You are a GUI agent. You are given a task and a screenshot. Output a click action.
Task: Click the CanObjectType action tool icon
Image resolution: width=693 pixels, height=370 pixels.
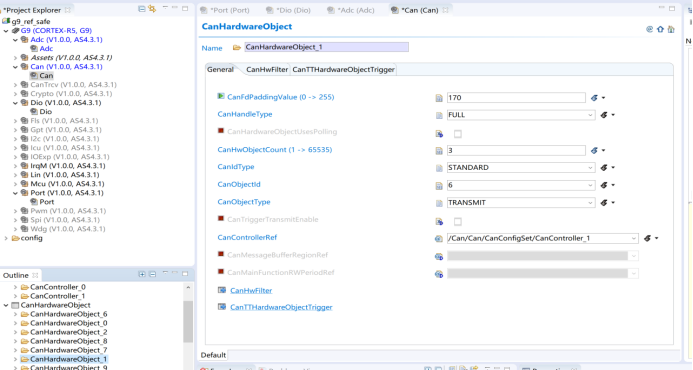pyautogui.click(x=604, y=202)
